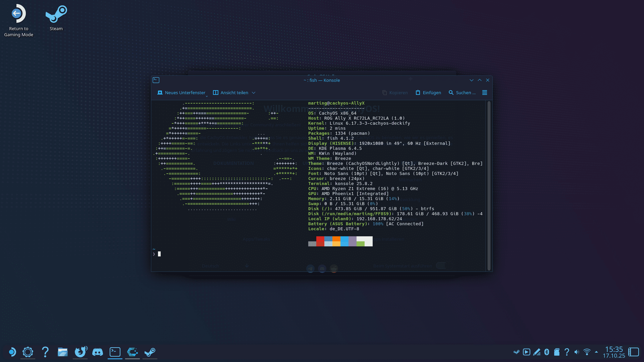Open CachyOS Hello taskbar entry
This screenshot has width=644, height=362.
coord(132,352)
